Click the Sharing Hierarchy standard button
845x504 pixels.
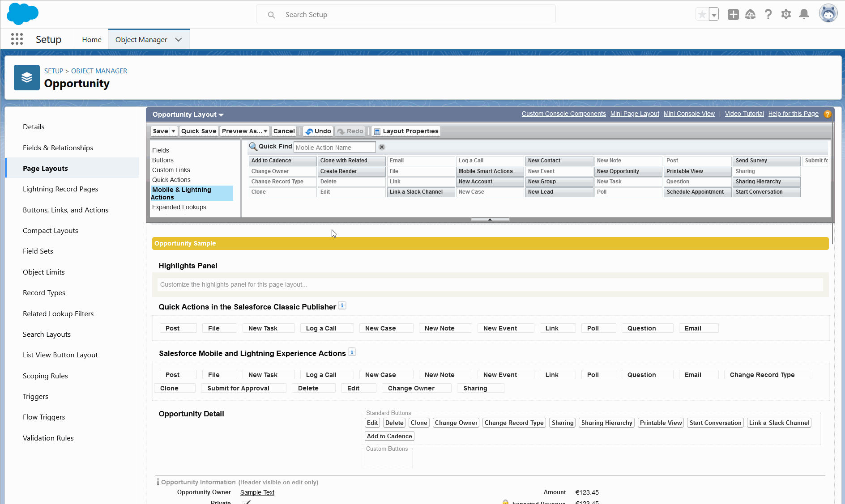coord(606,423)
